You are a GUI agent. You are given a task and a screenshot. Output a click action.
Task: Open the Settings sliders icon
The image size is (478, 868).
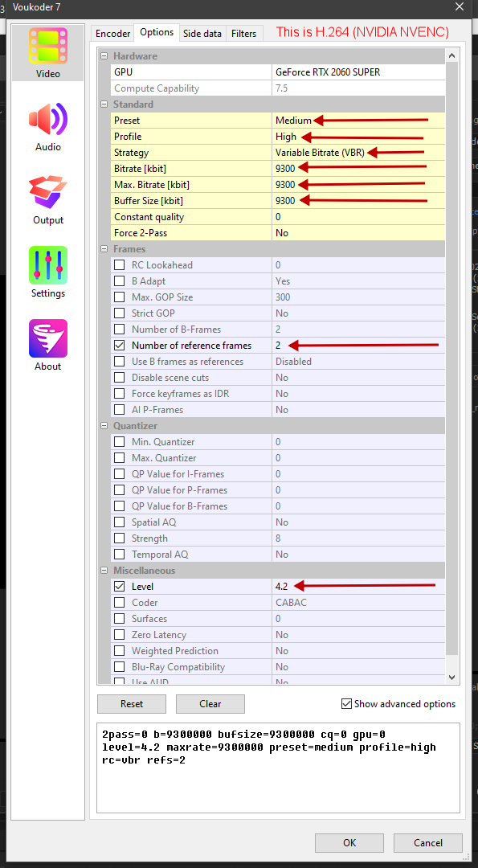48,265
